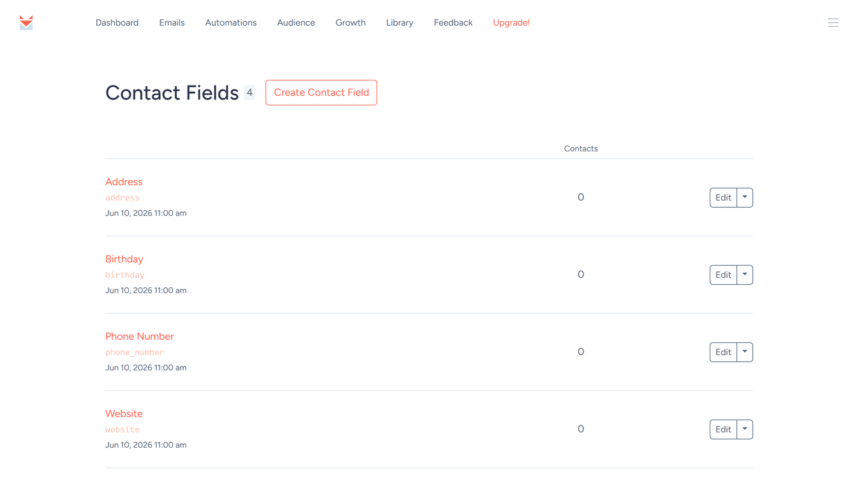Open the Automations menu item
The width and height of the screenshot is (868, 493).
pos(230,23)
